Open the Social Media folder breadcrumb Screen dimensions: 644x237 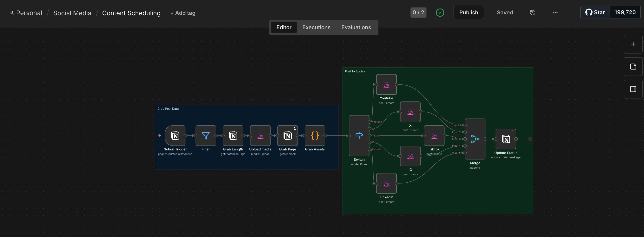pos(72,13)
